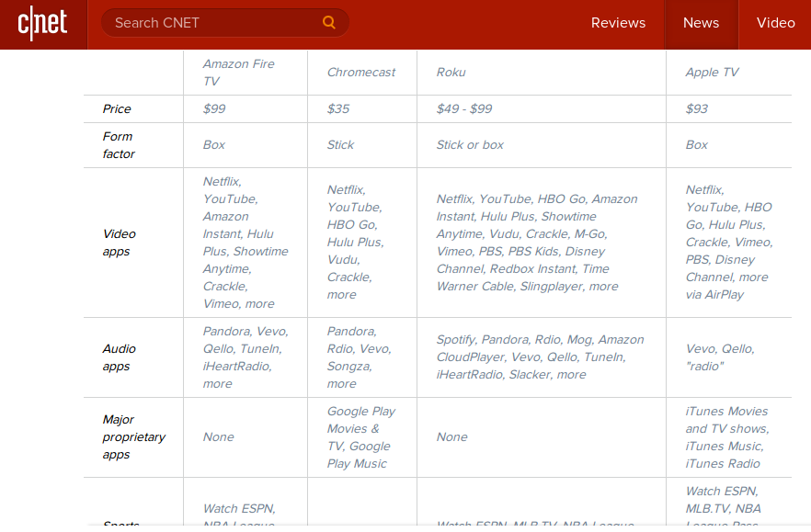The height and width of the screenshot is (532, 811).
Task: Select the Chromecast column header
Action: [x=361, y=73]
